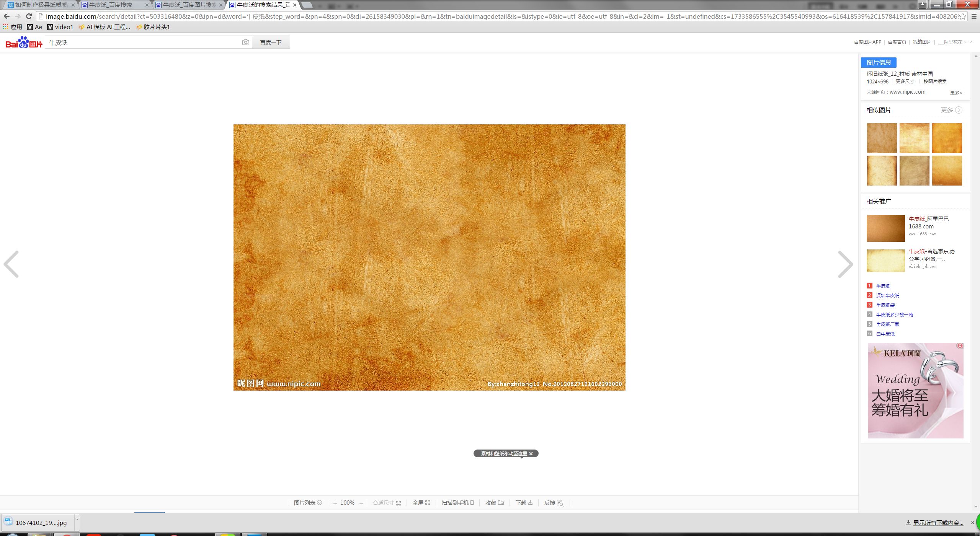Open the brown bottom-middle similar thumbnail
This screenshot has width=980, height=536.
coord(914,171)
